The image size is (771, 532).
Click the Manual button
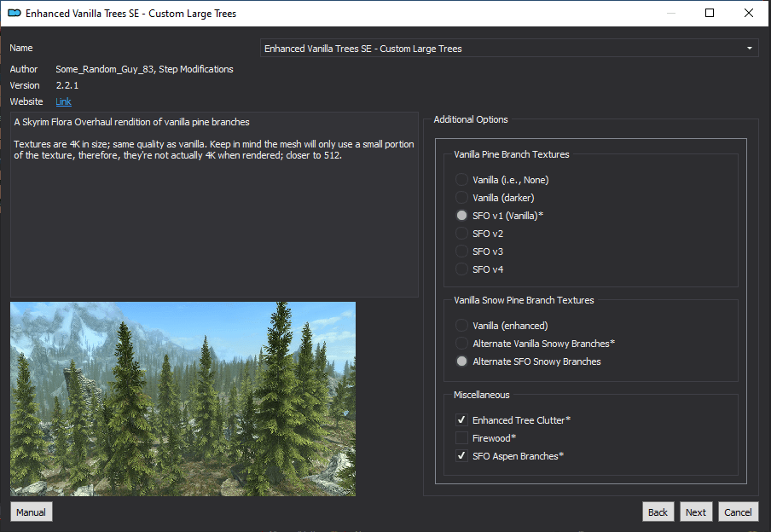[31, 512]
